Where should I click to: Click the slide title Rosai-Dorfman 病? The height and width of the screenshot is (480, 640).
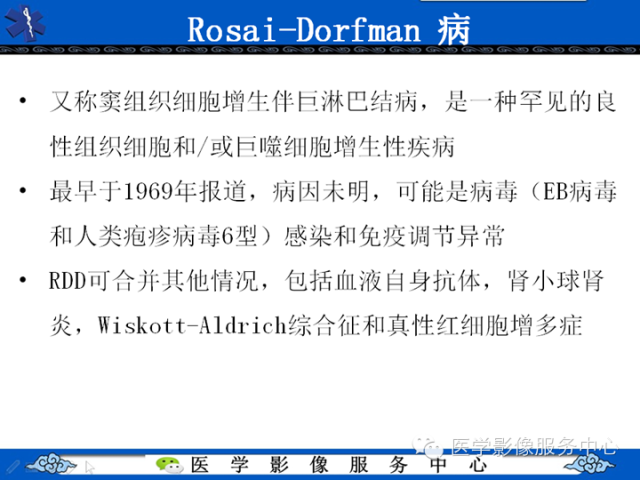pos(329,28)
